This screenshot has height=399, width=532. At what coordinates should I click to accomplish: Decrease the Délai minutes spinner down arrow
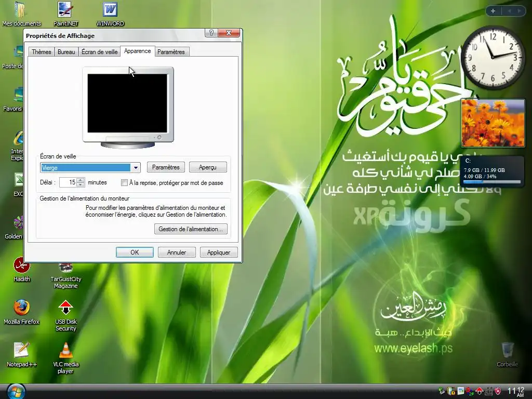click(81, 184)
